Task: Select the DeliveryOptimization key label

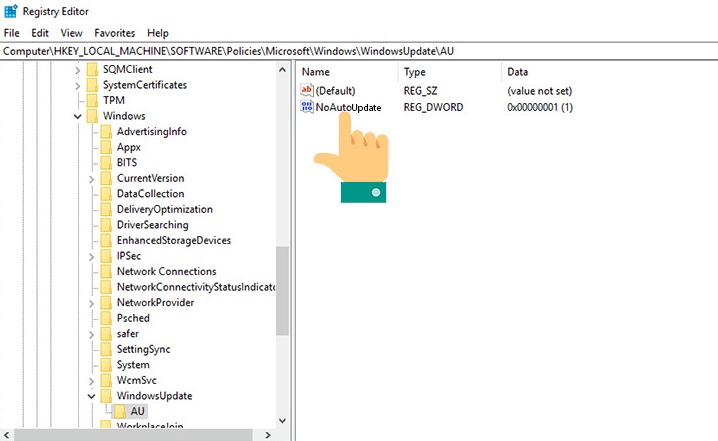Action: (165, 209)
